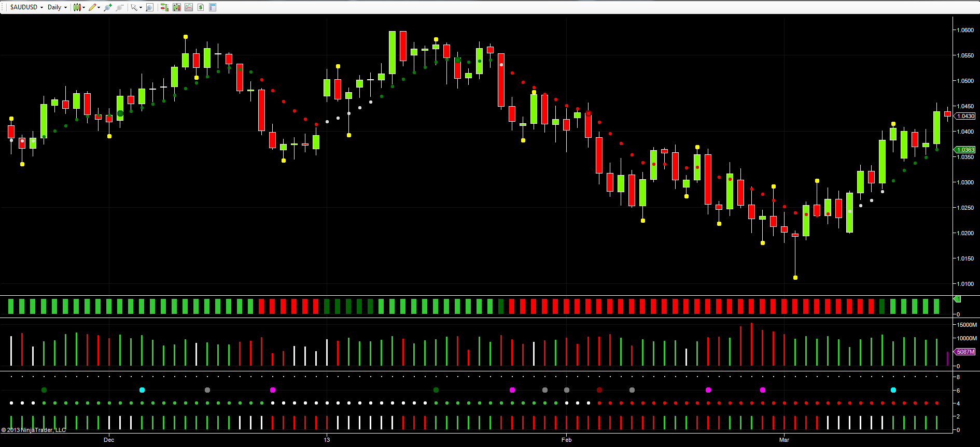Click the 2013 NinjaTrader, LLC copyright text
Image resolution: width=980 pixels, height=447 pixels.
pos(34,430)
